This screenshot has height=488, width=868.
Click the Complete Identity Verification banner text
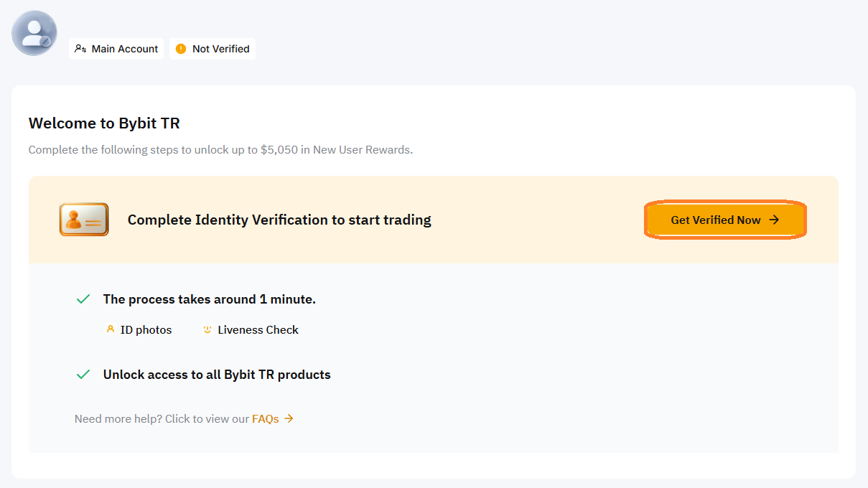point(279,220)
